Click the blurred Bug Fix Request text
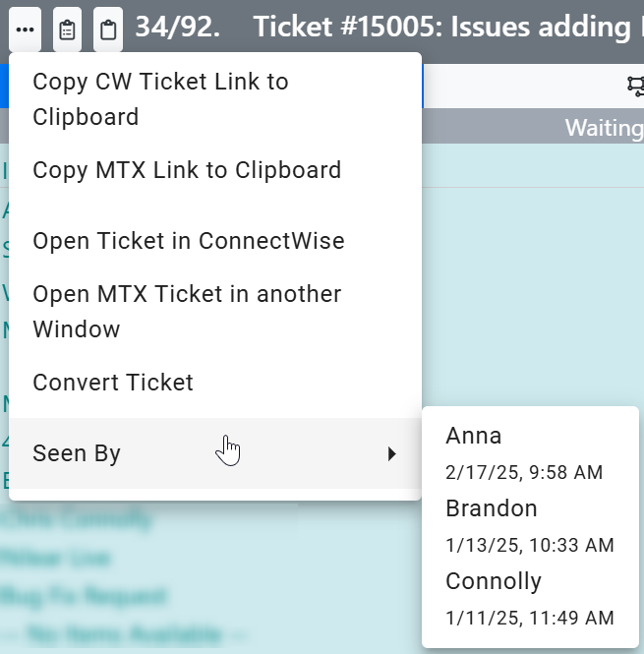 click(85, 596)
